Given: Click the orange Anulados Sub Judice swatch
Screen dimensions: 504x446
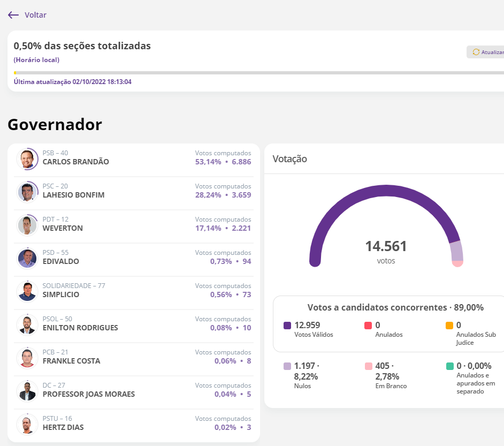Looking at the screenshot, I should pos(449,326).
